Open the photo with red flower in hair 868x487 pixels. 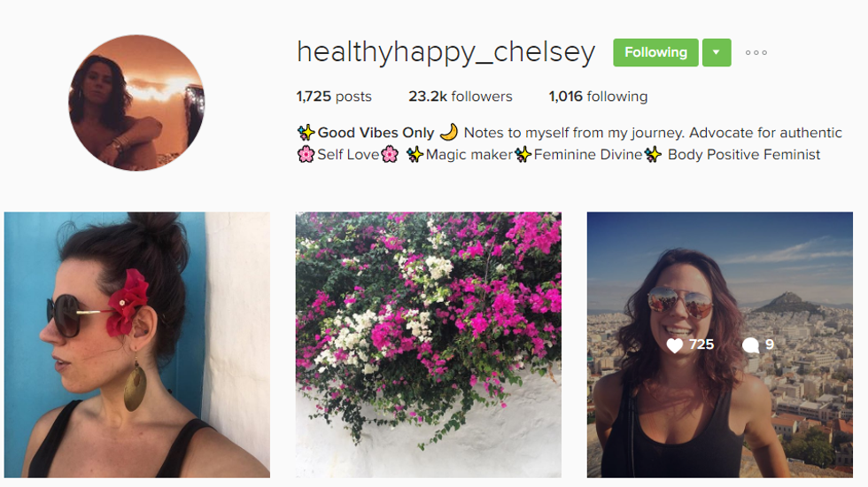pyautogui.click(x=137, y=344)
